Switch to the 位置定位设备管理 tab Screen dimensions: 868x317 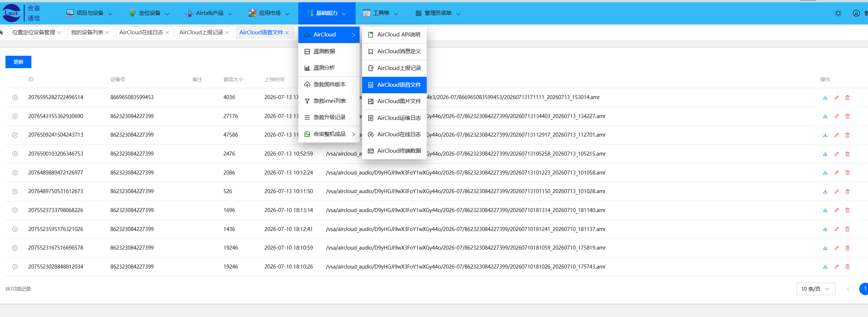[34, 32]
